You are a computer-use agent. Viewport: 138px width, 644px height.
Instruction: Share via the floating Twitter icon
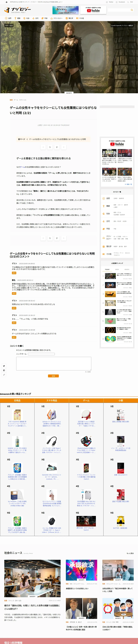coord(4,366)
